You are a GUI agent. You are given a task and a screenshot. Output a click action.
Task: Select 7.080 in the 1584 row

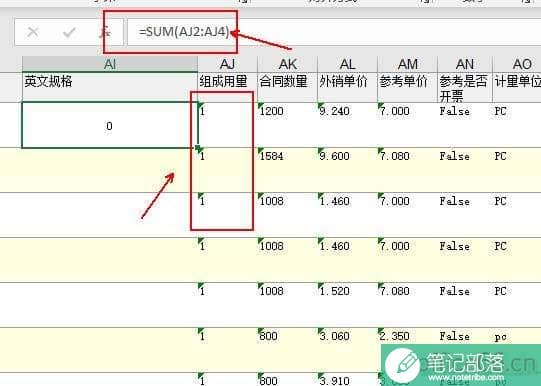(407, 170)
